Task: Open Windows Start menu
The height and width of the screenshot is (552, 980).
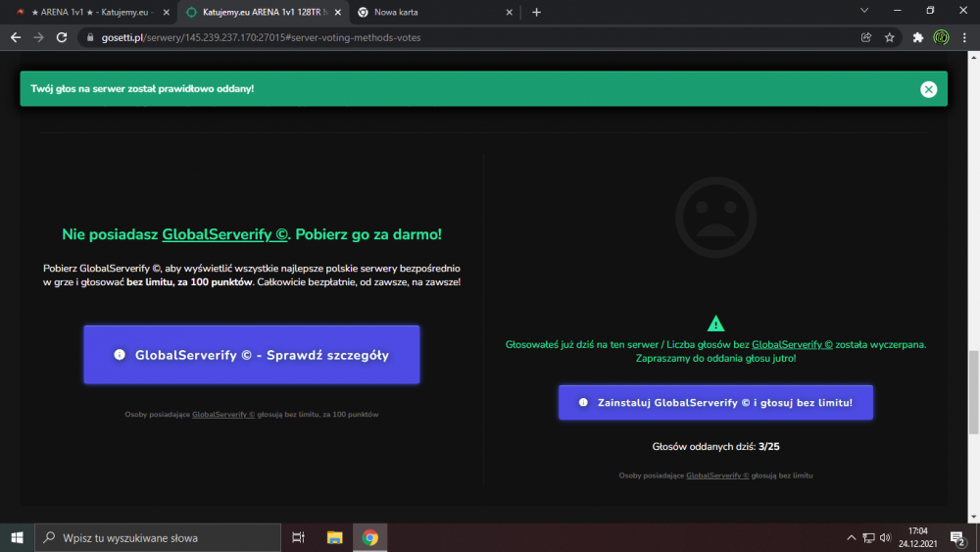Action: point(17,537)
